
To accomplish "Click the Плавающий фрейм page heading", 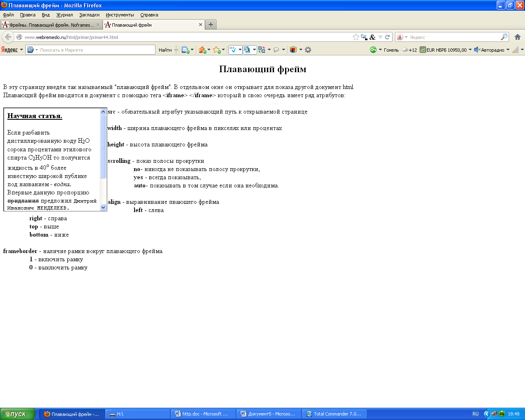I will click(262, 69).
